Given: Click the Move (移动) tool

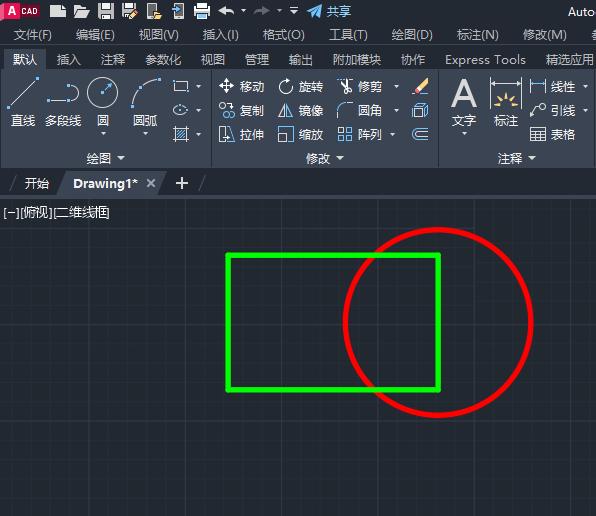Looking at the screenshot, I should [241, 86].
